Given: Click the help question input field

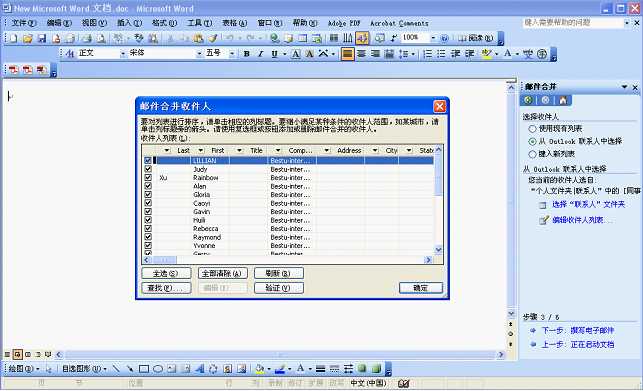Looking at the screenshot, I should click(573, 23).
